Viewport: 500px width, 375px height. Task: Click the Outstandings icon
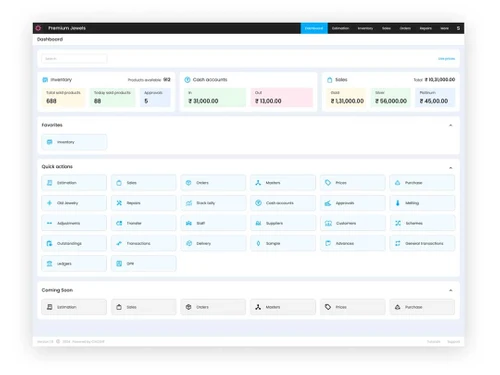(49, 243)
